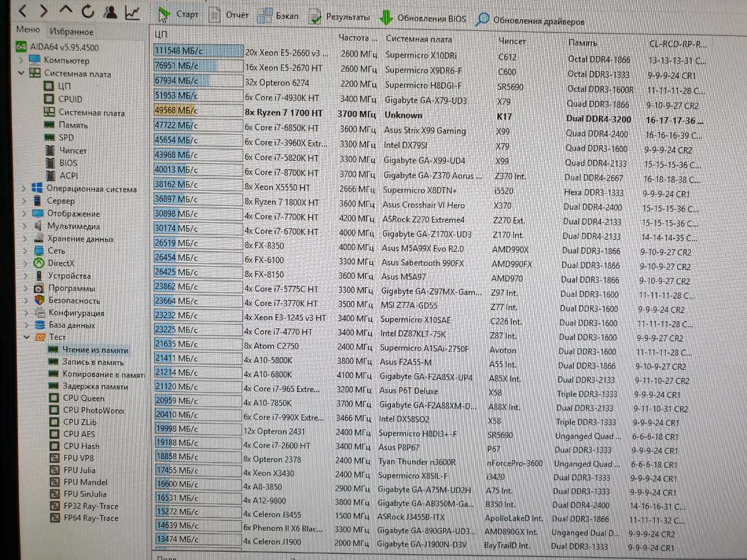Select the Чипсет tree item
Screen dimensions: 747x560
pyautogui.click(x=66, y=150)
